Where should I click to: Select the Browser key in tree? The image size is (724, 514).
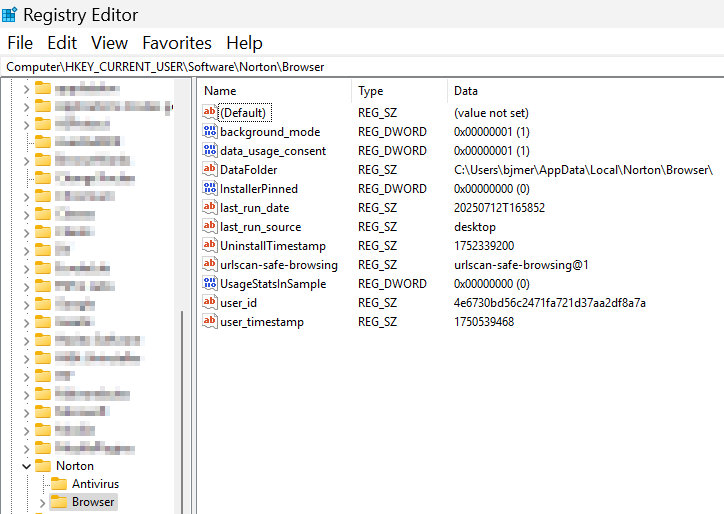[93, 502]
